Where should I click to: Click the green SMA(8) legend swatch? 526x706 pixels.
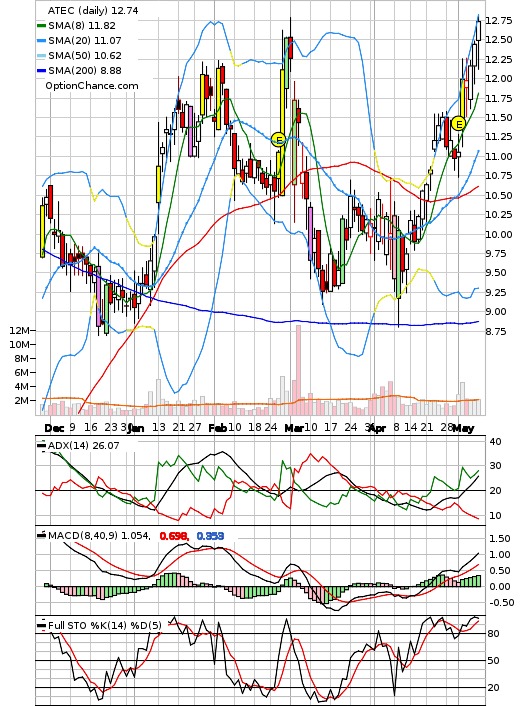pos(41,26)
